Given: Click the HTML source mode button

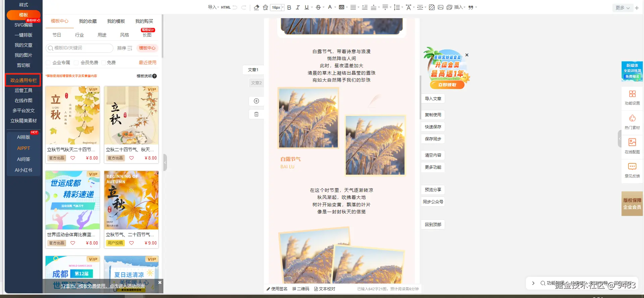Looking at the screenshot, I should tap(226, 7).
